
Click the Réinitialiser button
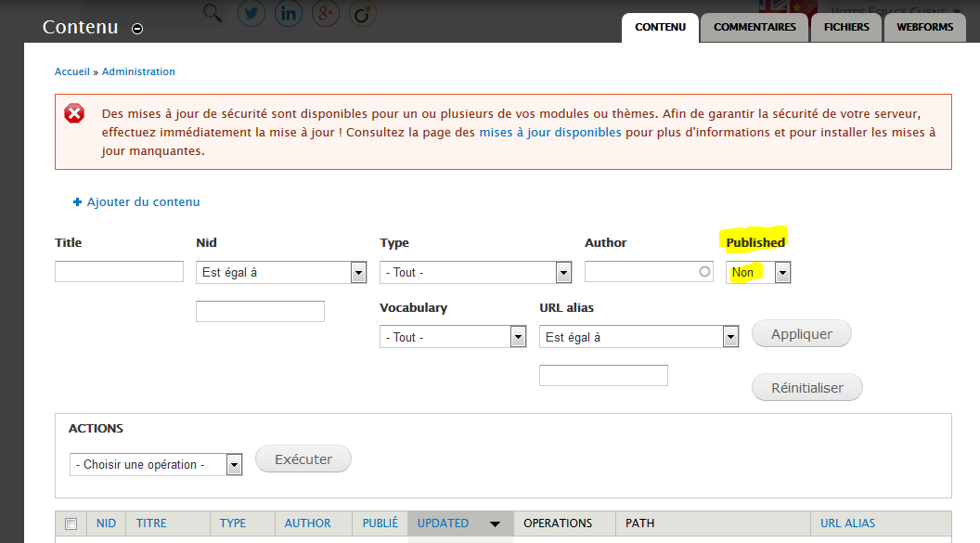[x=806, y=388]
